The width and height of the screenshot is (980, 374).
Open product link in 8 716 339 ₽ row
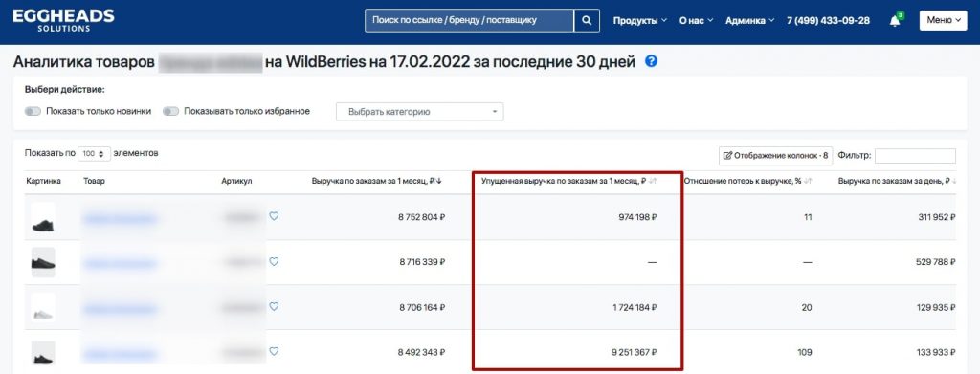tap(120, 263)
